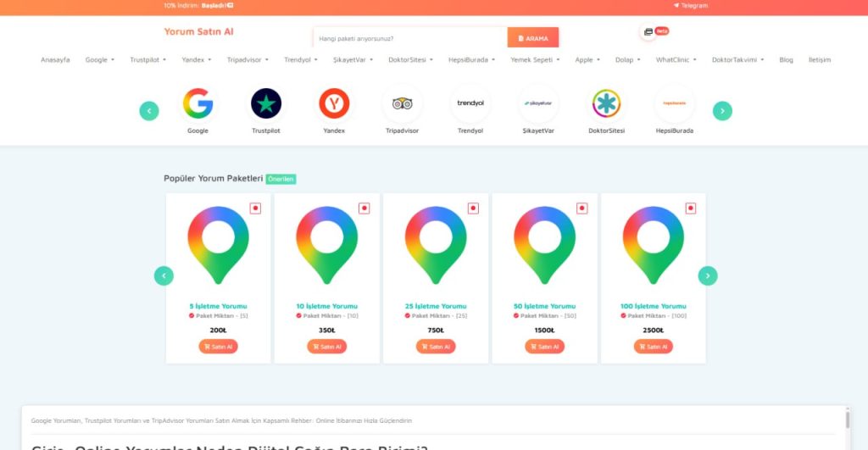Open the wallet icon with Beta badge

coord(648,32)
